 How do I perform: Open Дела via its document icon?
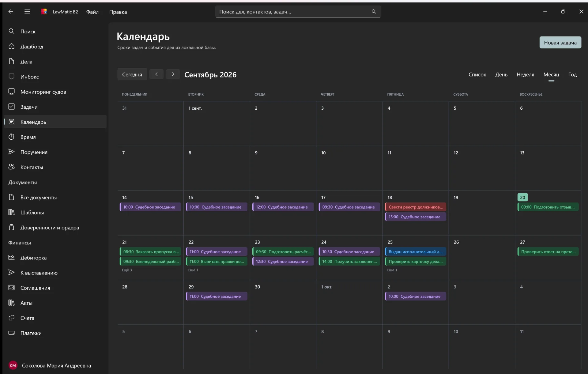11,61
